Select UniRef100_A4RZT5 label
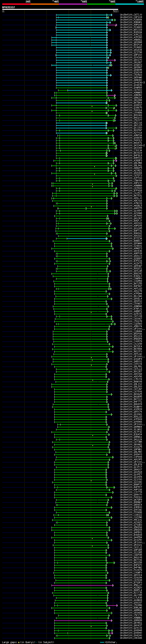 131,208
